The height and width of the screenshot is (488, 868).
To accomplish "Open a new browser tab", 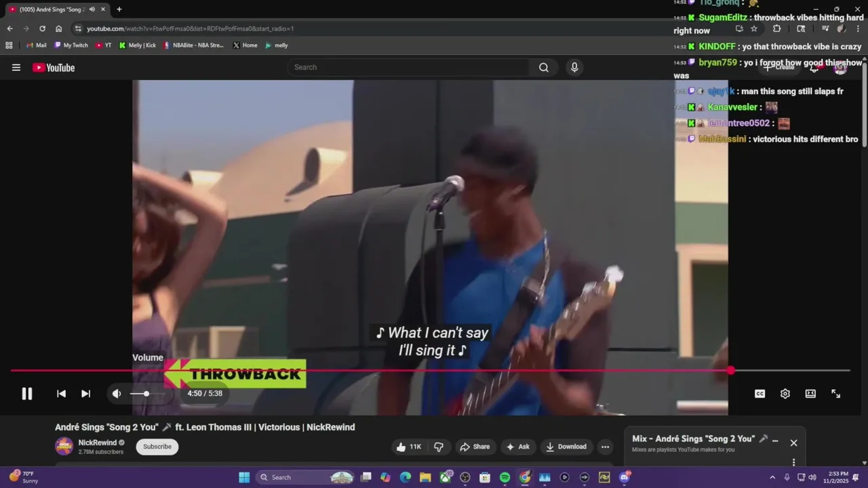I will pos(119,9).
